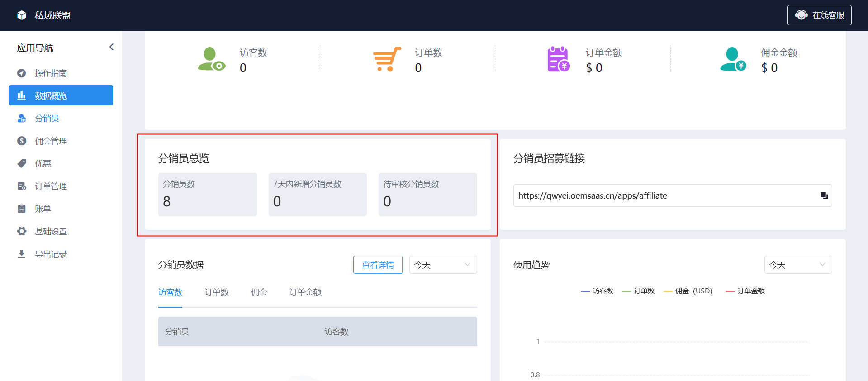This screenshot has height=381, width=868.
Task: Toggle 订单数 legend in trend chart
Action: [x=638, y=291]
